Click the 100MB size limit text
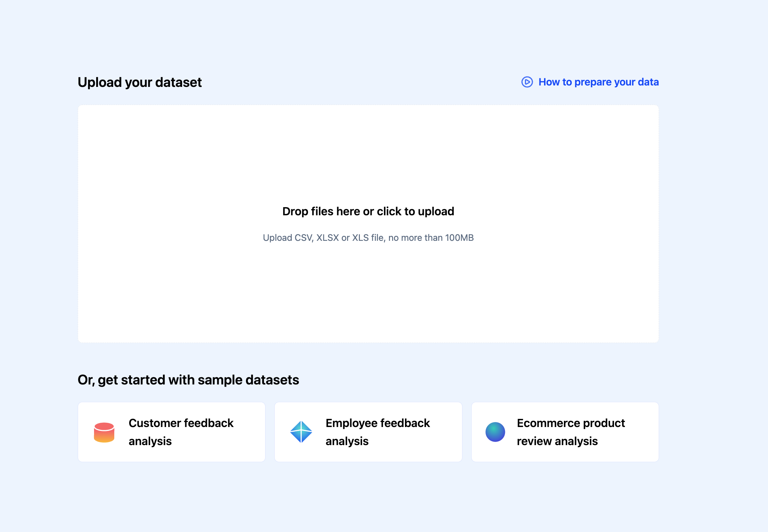Screen dimensions: 768x532 (459, 238)
